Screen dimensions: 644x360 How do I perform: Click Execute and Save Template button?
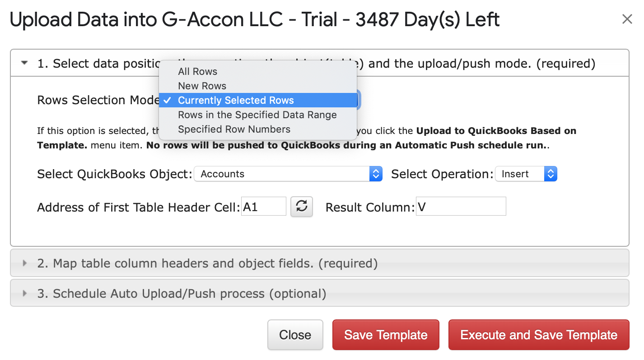point(539,335)
